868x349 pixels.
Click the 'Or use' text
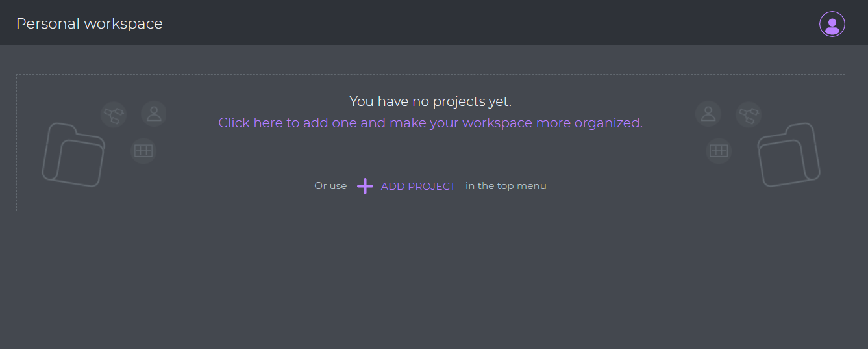click(x=330, y=186)
